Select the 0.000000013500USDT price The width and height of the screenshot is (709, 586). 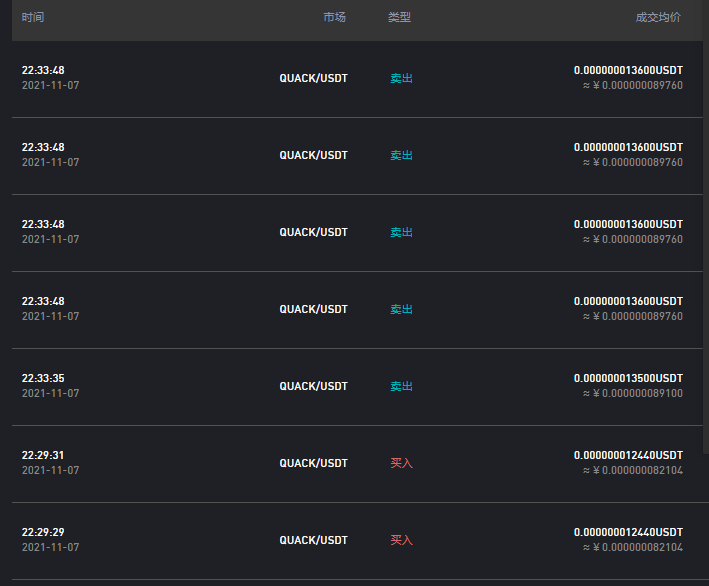(x=628, y=378)
